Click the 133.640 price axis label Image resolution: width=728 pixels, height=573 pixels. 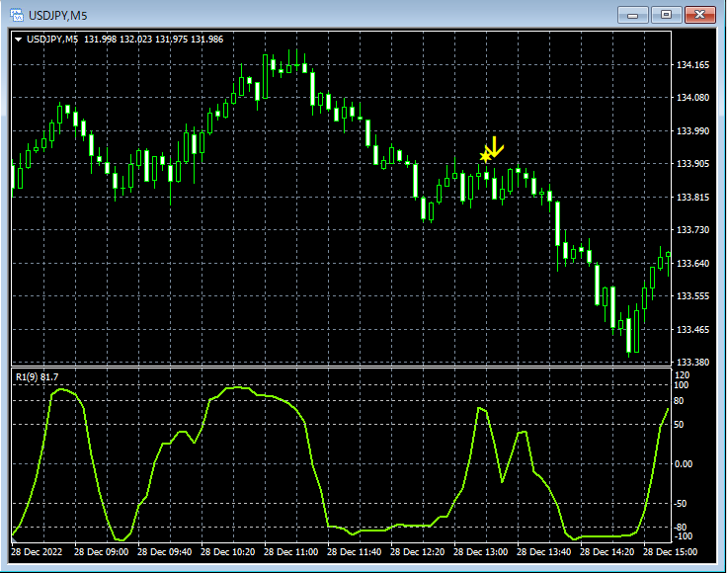coord(692,263)
